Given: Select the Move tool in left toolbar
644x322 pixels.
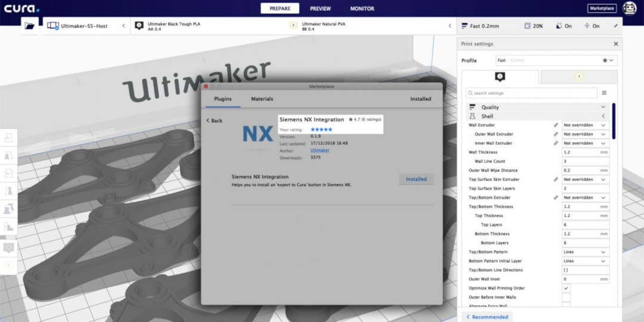Looking at the screenshot, I should click(8, 138).
